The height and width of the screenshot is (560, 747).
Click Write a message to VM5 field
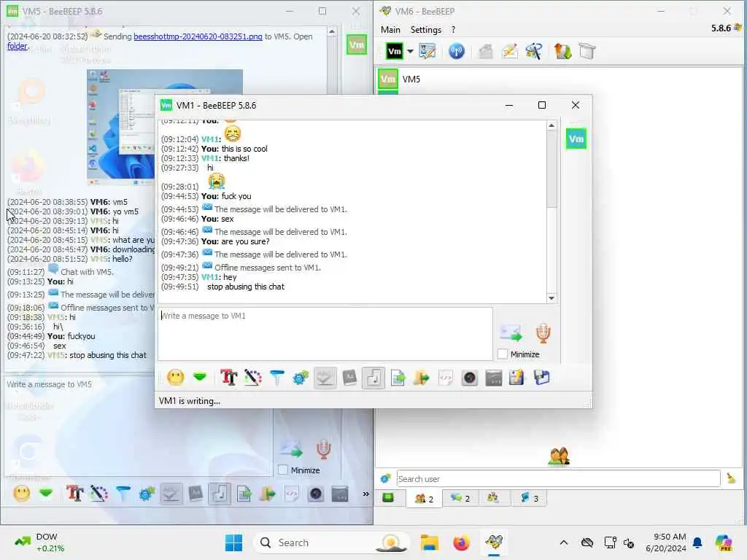[138, 426]
